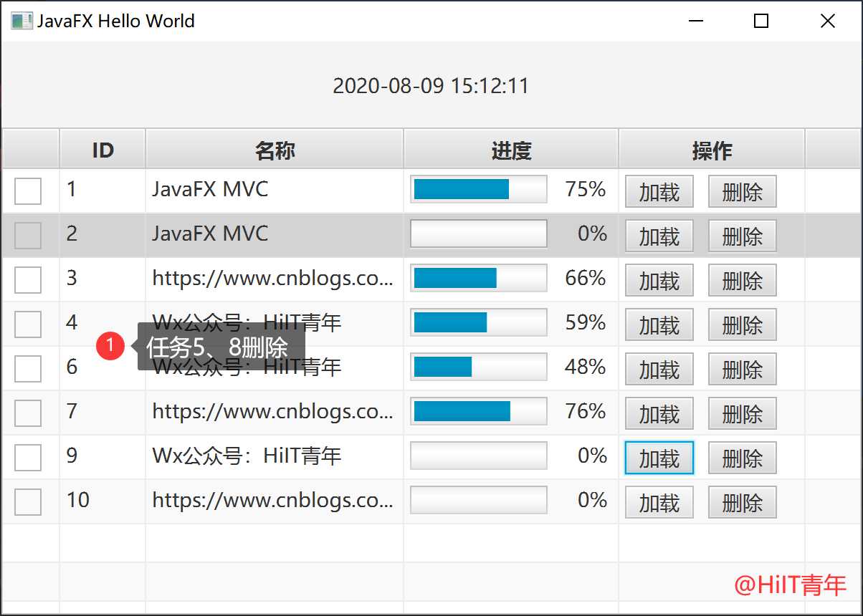Click the 59% progress bar in row 4

tap(479, 322)
